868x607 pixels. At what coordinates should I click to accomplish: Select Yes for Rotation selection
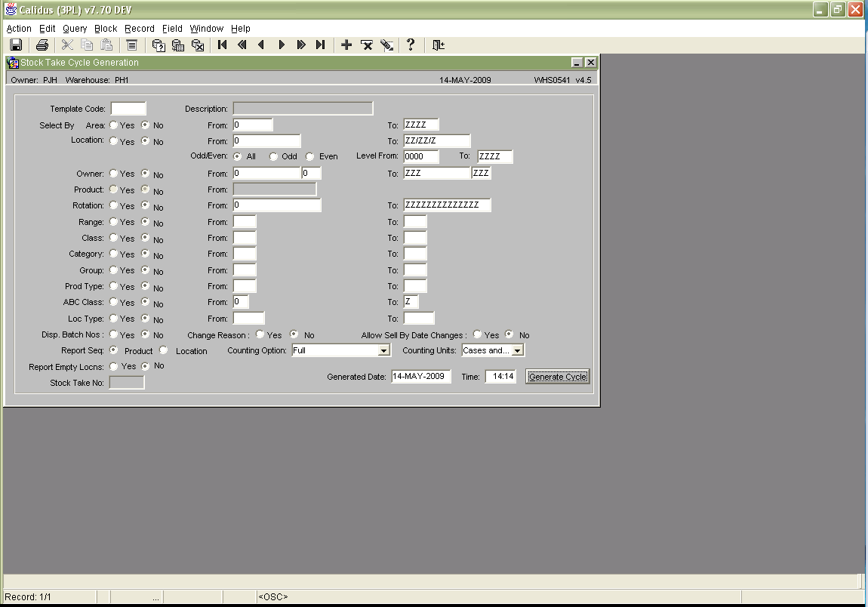[113, 205]
